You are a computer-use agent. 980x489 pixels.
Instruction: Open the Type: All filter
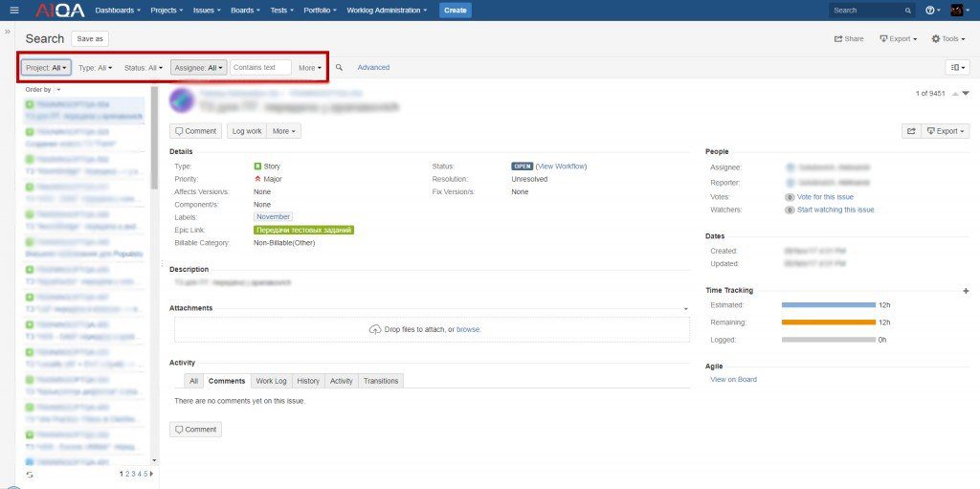(96, 68)
